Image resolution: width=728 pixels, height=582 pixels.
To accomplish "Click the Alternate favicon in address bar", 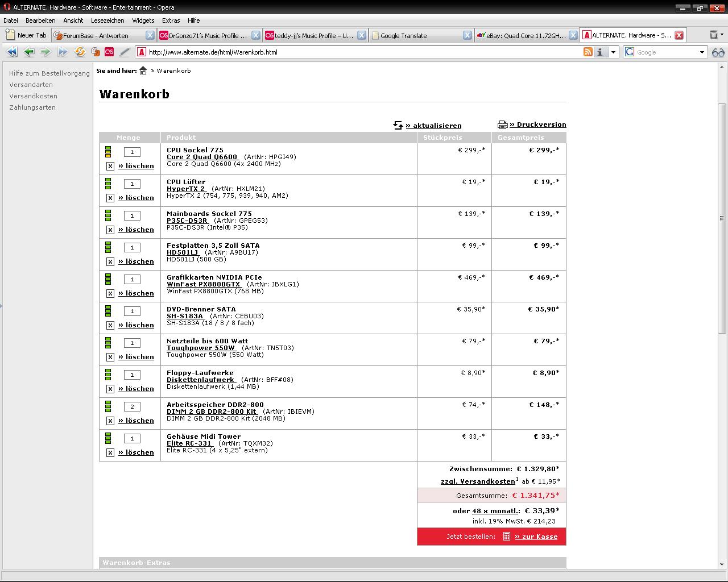I will pyautogui.click(x=142, y=52).
